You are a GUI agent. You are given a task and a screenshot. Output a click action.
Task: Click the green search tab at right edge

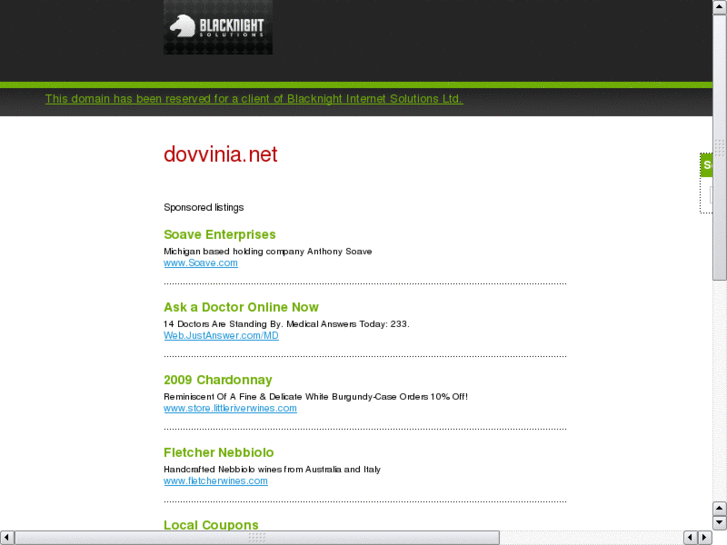pyautogui.click(x=706, y=165)
